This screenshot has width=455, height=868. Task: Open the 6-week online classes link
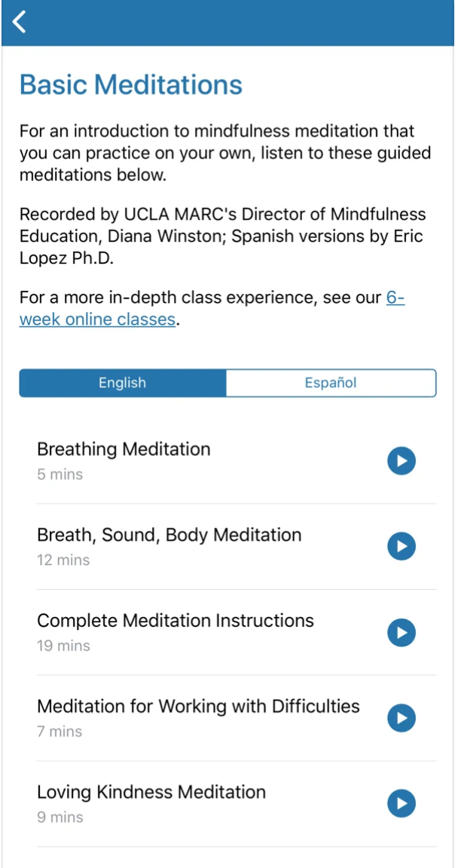(98, 319)
